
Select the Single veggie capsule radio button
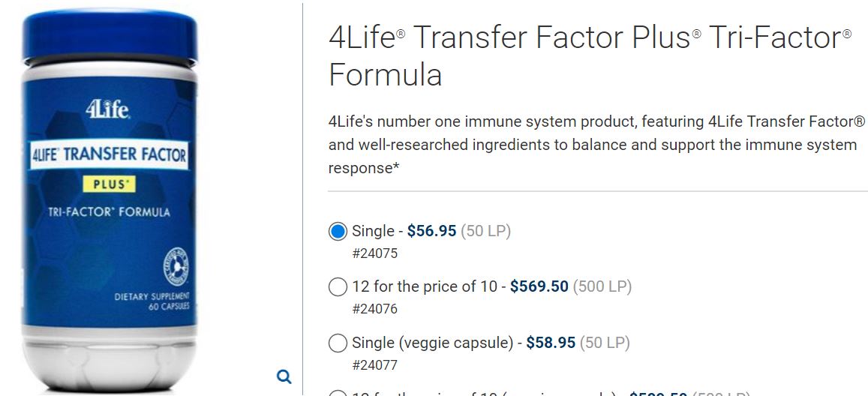coord(338,343)
